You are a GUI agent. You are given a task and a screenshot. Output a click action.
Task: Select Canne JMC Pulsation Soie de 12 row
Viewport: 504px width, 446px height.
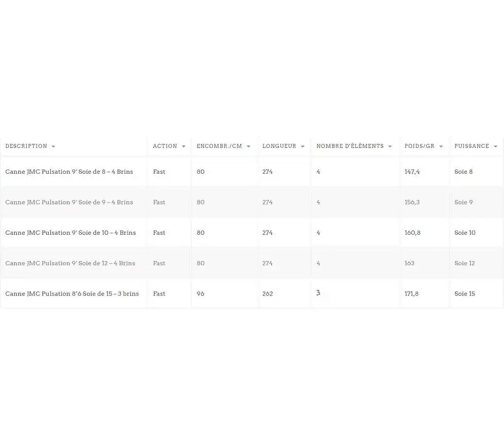[x=252, y=263]
